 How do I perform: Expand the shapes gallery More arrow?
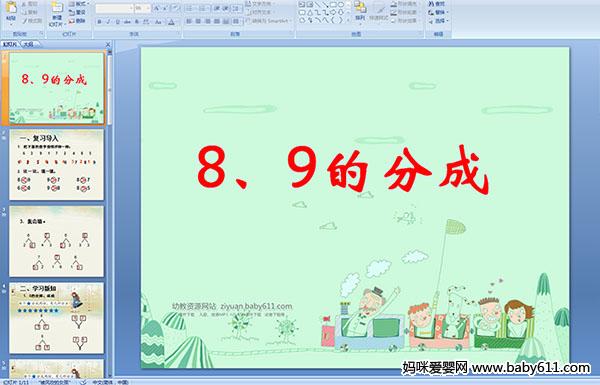(348, 20)
